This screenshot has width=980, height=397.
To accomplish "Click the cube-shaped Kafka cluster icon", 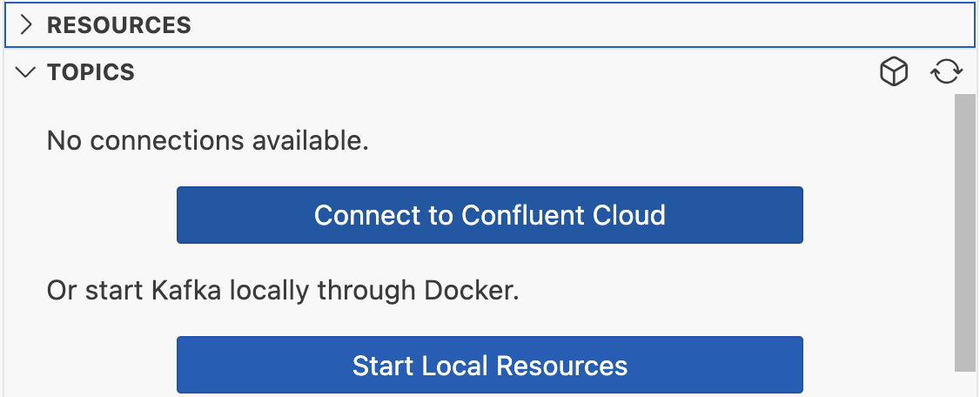I will coord(894,72).
